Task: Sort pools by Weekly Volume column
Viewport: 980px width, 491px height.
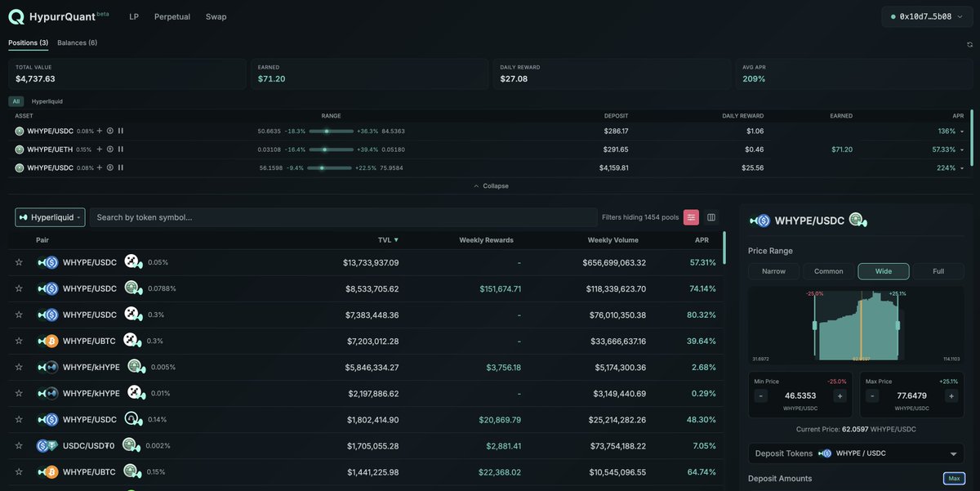Action: tap(613, 240)
